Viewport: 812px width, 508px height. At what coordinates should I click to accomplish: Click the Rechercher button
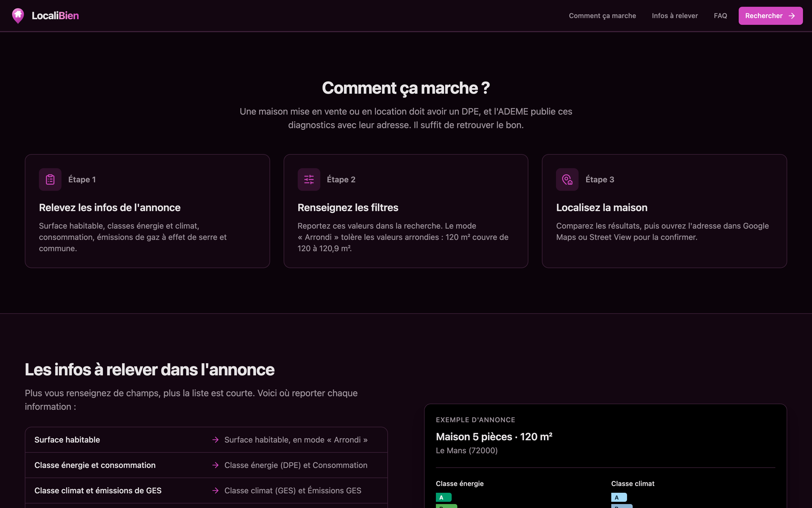tap(770, 16)
